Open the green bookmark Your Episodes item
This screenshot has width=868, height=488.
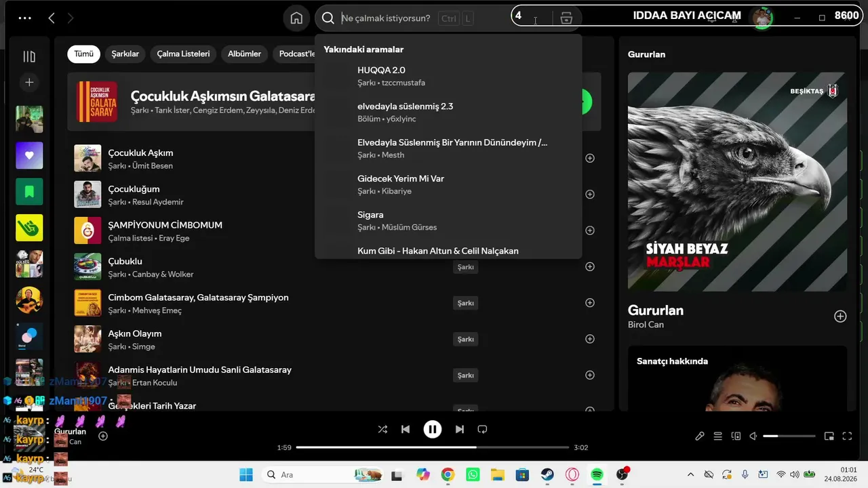[29, 192]
